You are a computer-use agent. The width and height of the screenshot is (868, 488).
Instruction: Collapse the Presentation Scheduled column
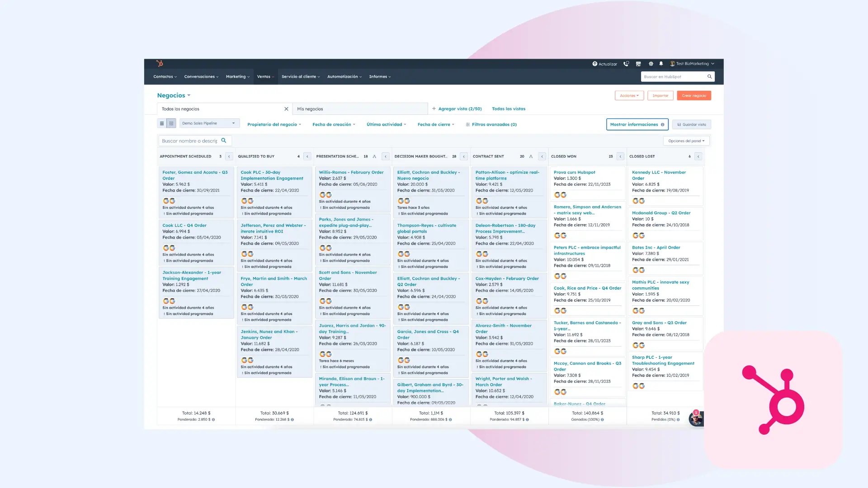(x=386, y=156)
